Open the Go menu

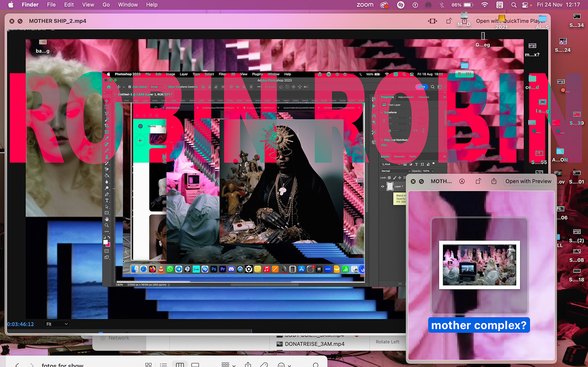click(106, 5)
